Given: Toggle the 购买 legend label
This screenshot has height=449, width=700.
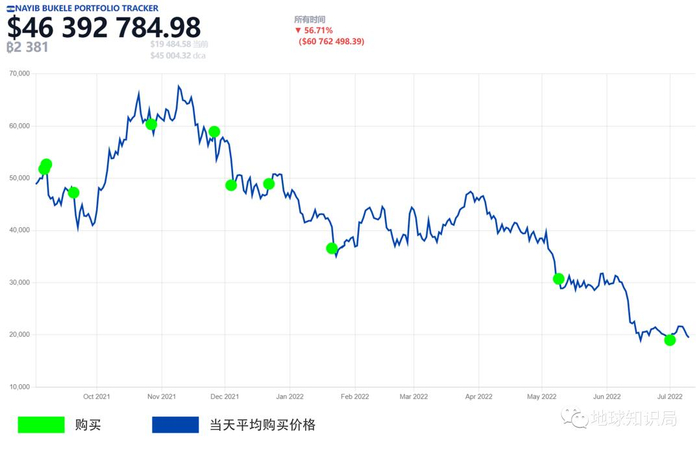Looking at the screenshot, I should [x=88, y=424].
